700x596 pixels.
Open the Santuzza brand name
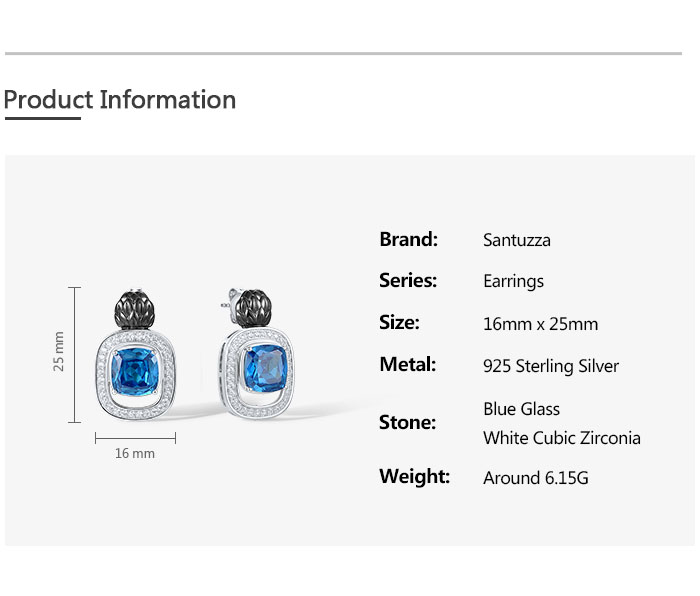coord(516,240)
